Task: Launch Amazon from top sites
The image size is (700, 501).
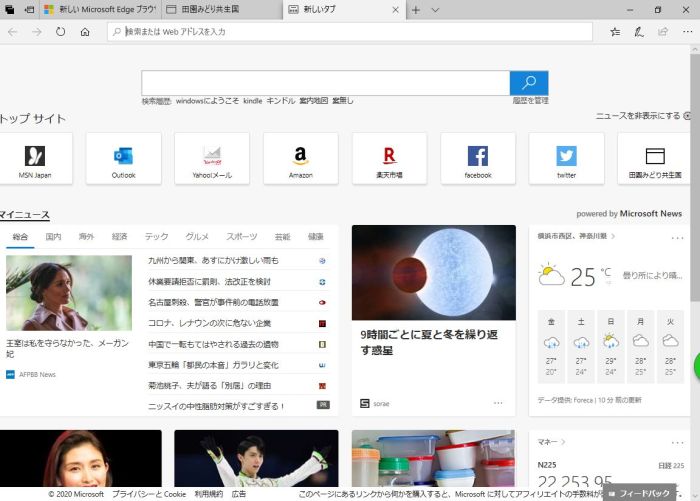Action: 300,158
